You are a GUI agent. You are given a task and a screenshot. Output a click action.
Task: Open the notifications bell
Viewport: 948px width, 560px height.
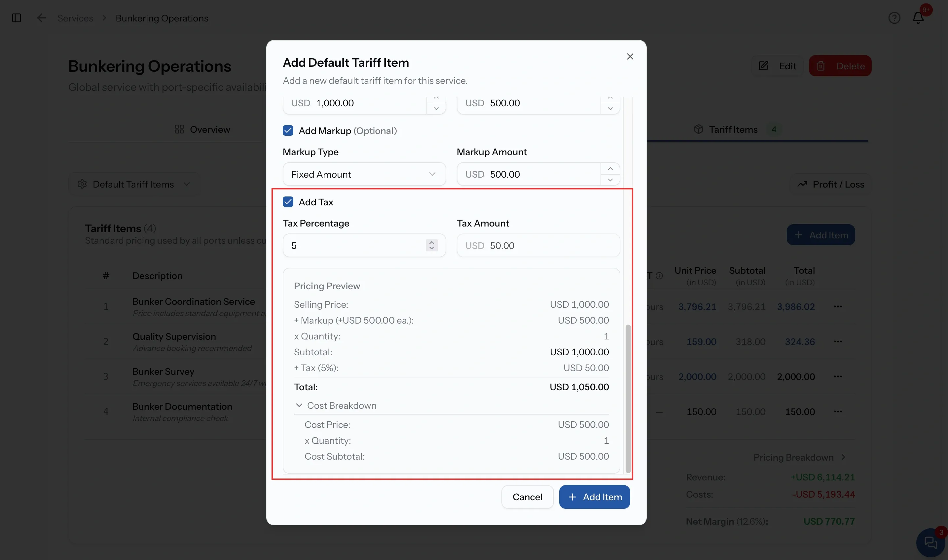918,18
